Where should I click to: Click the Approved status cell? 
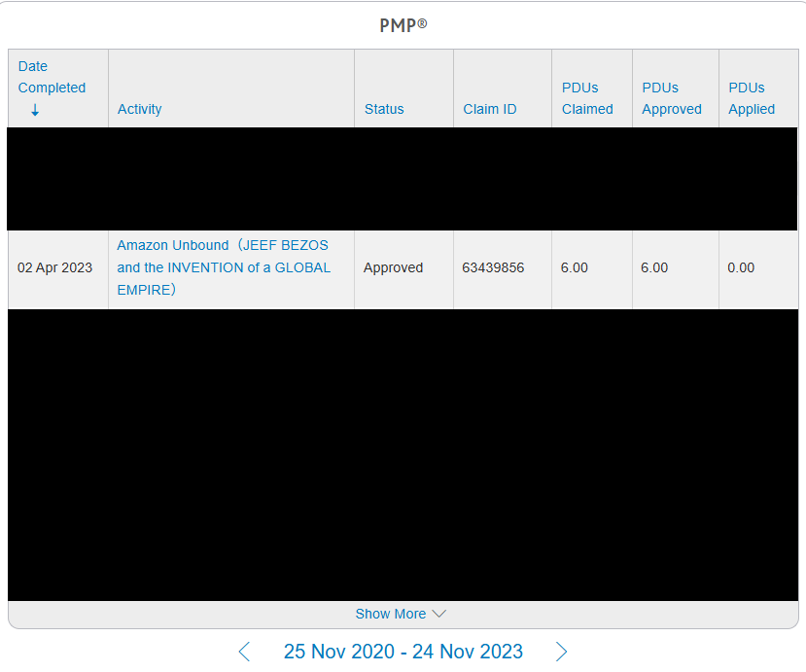point(393,267)
